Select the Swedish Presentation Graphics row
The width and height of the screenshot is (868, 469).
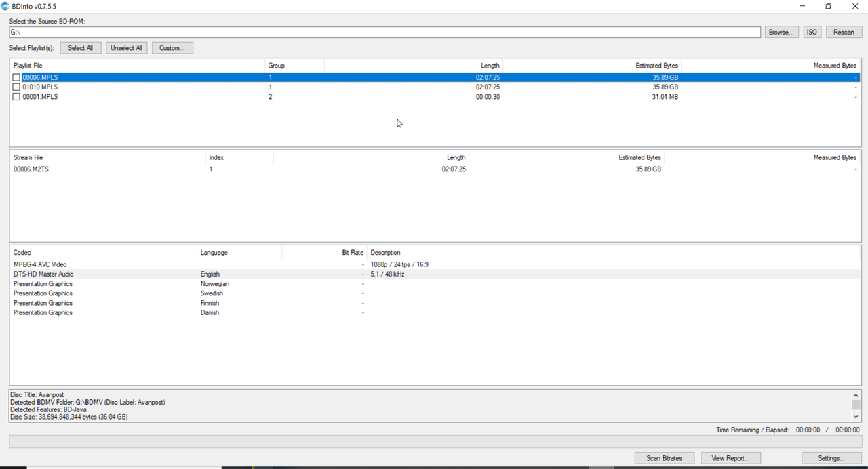pyautogui.click(x=435, y=293)
